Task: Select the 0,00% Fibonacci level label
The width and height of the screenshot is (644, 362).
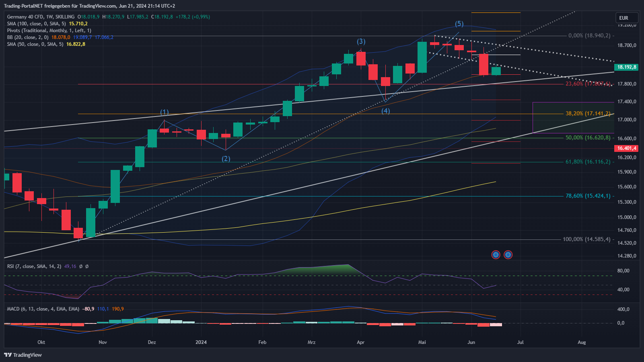Action: click(x=589, y=36)
